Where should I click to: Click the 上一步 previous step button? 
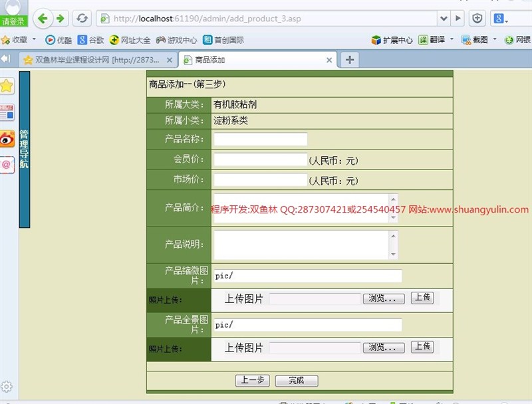coord(252,381)
